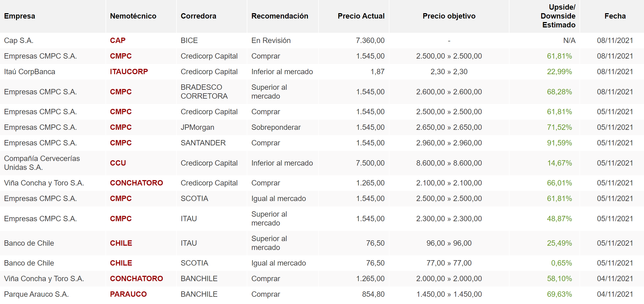Click the CCU ticker symbol
This screenshot has height=304, width=644.
click(118, 163)
